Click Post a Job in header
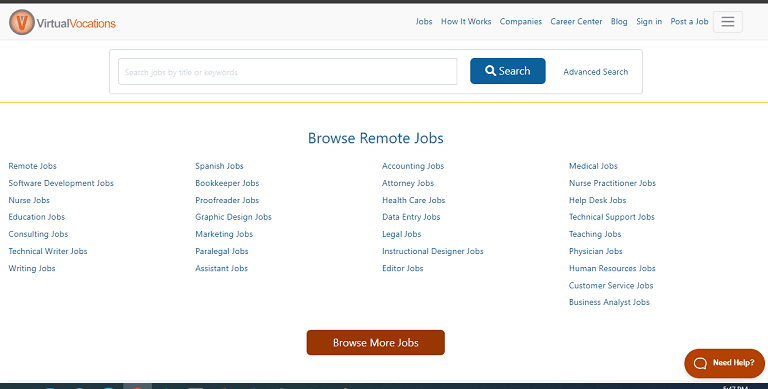The image size is (768, 389). pyautogui.click(x=689, y=22)
